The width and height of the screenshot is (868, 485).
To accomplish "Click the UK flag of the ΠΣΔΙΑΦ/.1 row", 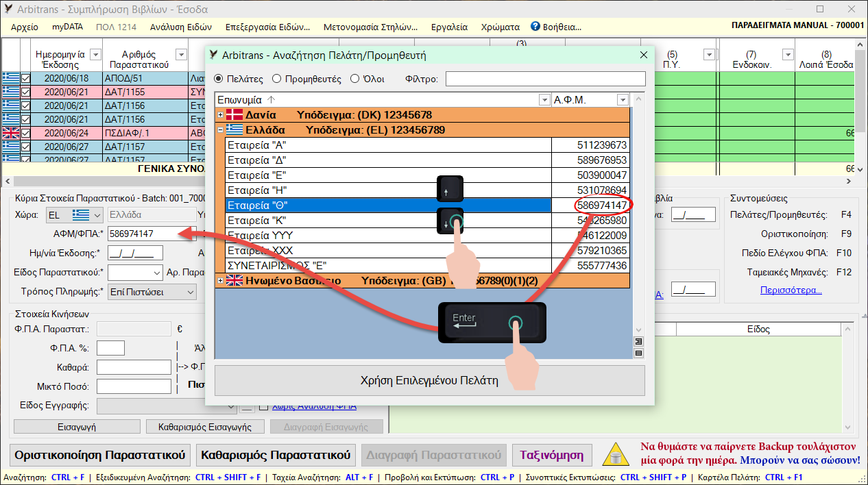I will pyautogui.click(x=10, y=133).
